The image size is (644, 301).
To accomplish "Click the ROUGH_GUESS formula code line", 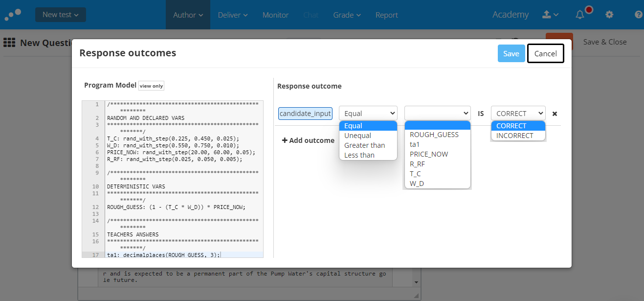I will 176,207.
